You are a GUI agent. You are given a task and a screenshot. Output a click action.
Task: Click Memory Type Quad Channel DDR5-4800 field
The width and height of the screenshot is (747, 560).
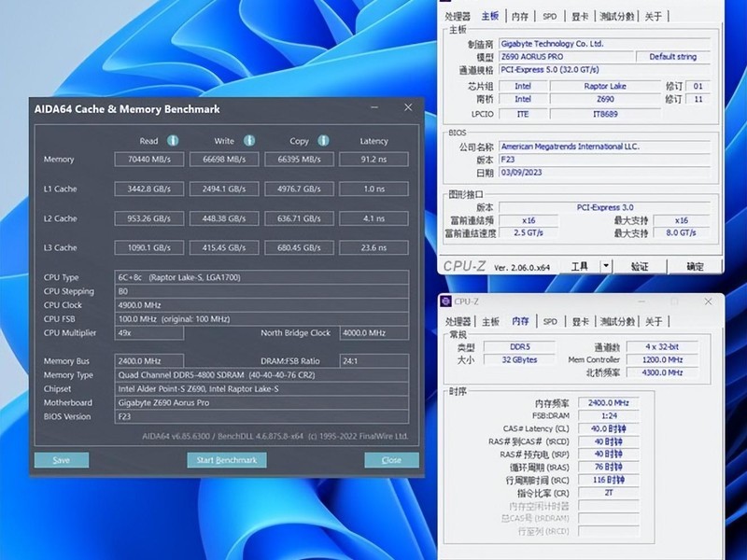tap(261, 375)
